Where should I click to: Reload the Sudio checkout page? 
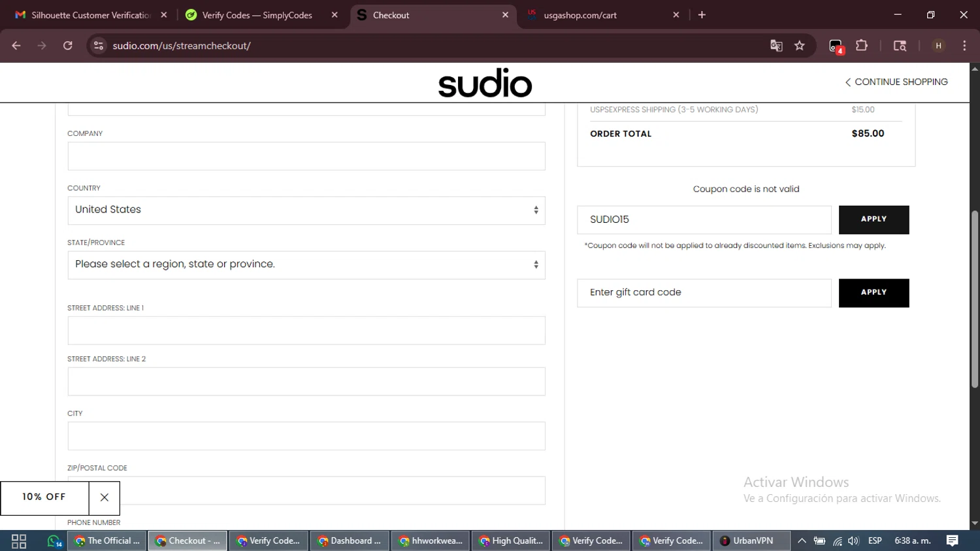pyautogui.click(x=67, y=46)
